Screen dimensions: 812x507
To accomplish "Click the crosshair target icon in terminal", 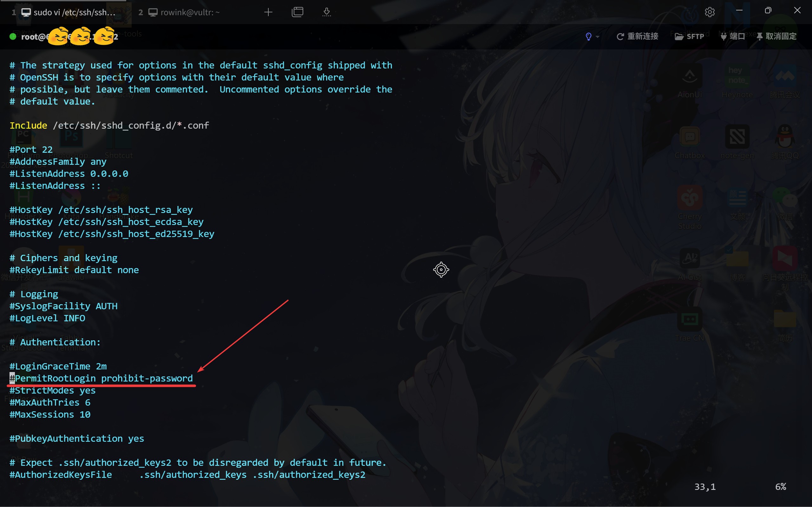I will [x=441, y=270].
